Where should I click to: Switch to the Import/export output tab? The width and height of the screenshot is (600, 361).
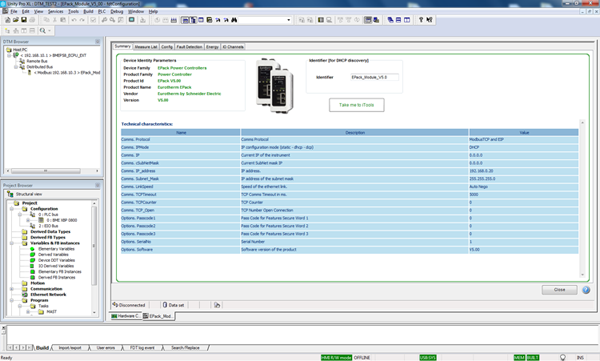coord(70,348)
